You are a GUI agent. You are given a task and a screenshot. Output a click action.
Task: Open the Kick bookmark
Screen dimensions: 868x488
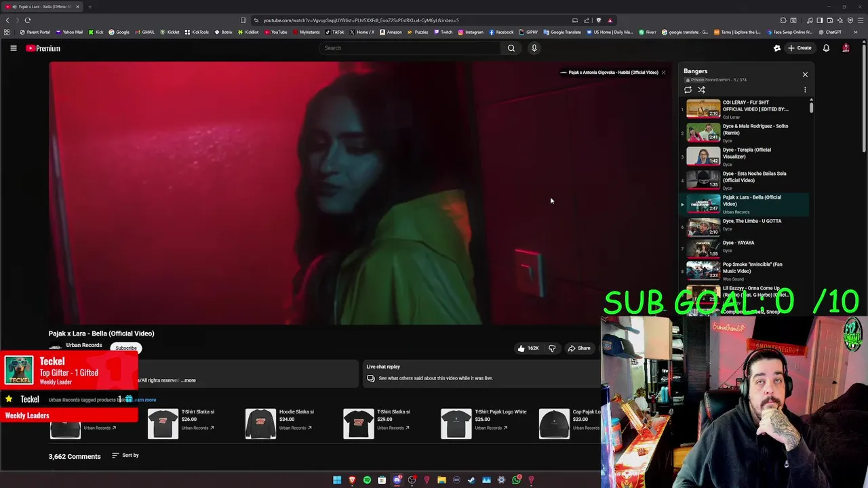click(x=96, y=32)
